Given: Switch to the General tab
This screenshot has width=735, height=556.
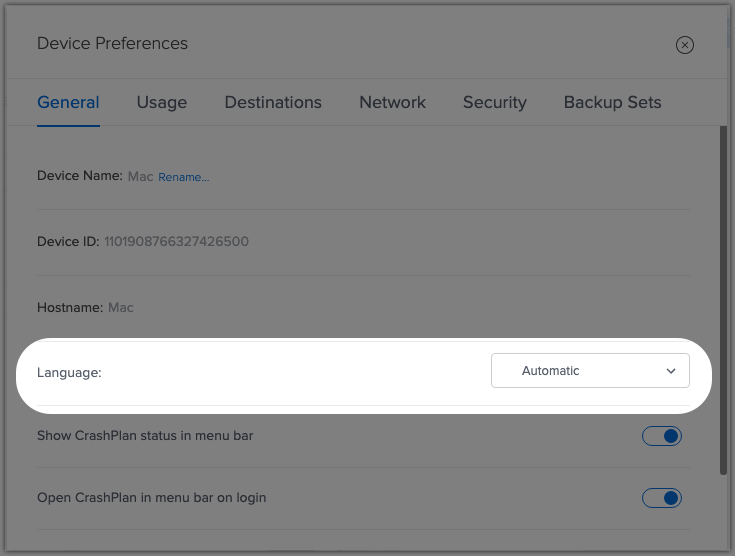Looking at the screenshot, I should pos(68,102).
